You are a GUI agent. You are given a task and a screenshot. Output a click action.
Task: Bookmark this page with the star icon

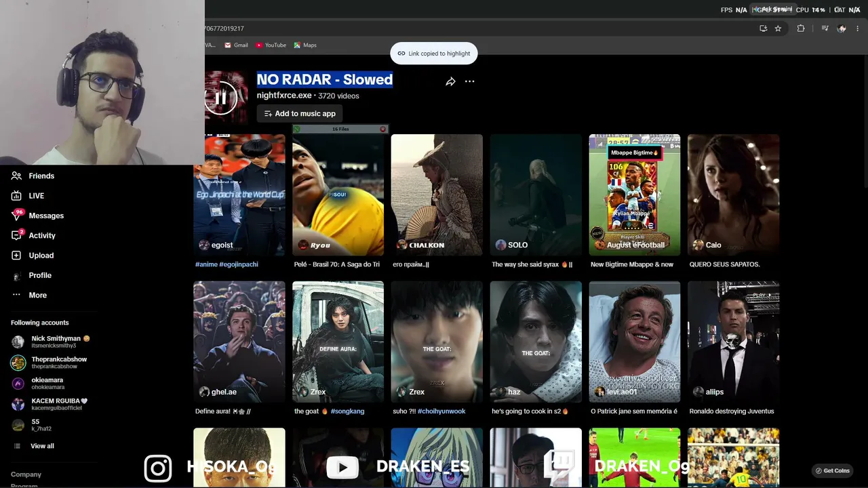pyautogui.click(x=778, y=28)
